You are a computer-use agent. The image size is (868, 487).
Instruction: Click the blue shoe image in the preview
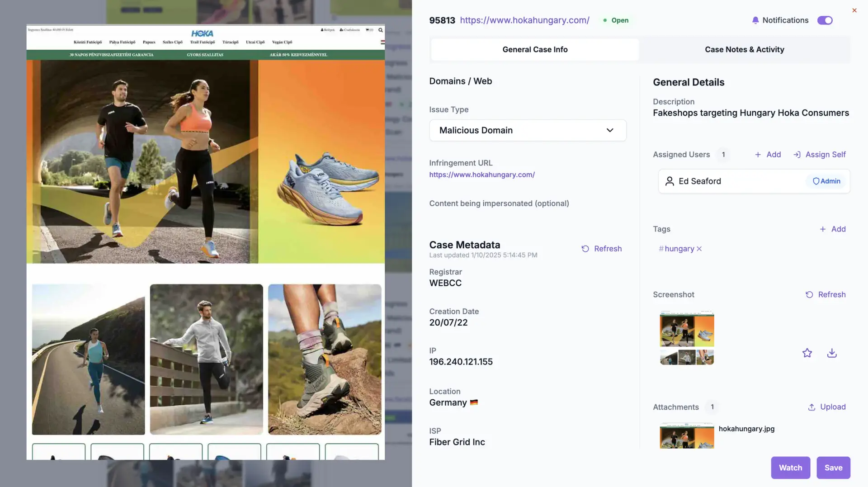327,189
